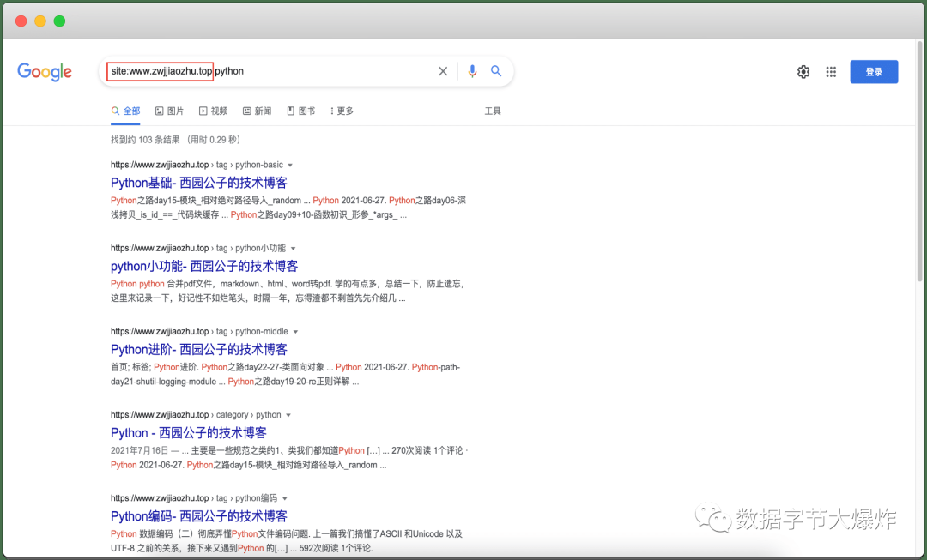The height and width of the screenshot is (560, 927).
Task: Click the 登录 sign-in button
Action: tap(874, 72)
